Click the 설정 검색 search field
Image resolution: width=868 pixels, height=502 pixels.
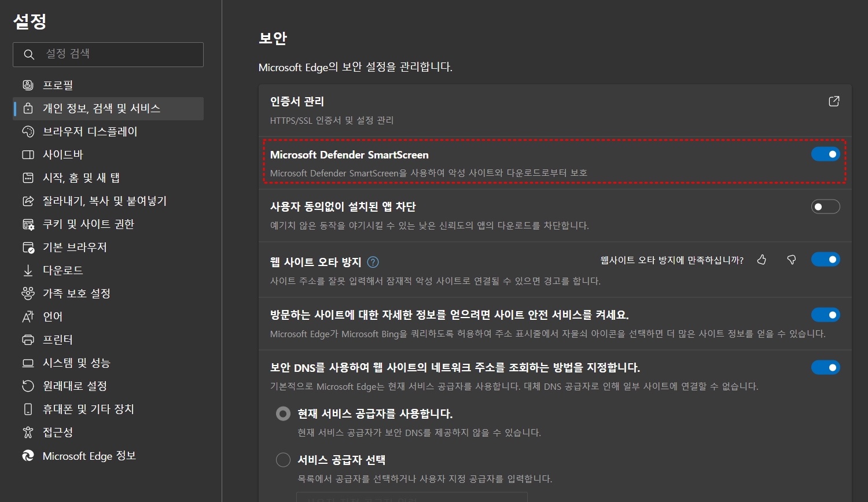[x=108, y=54]
